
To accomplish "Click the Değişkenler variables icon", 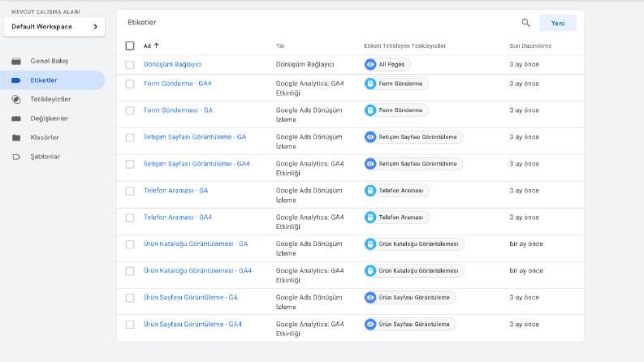I will click(x=16, y=119).
